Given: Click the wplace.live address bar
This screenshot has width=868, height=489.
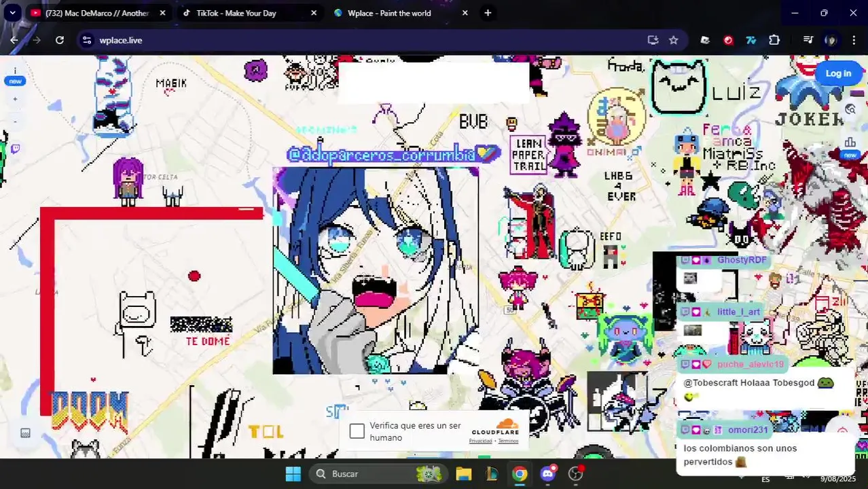Looking at the screenshot, I should coord(380,40).
